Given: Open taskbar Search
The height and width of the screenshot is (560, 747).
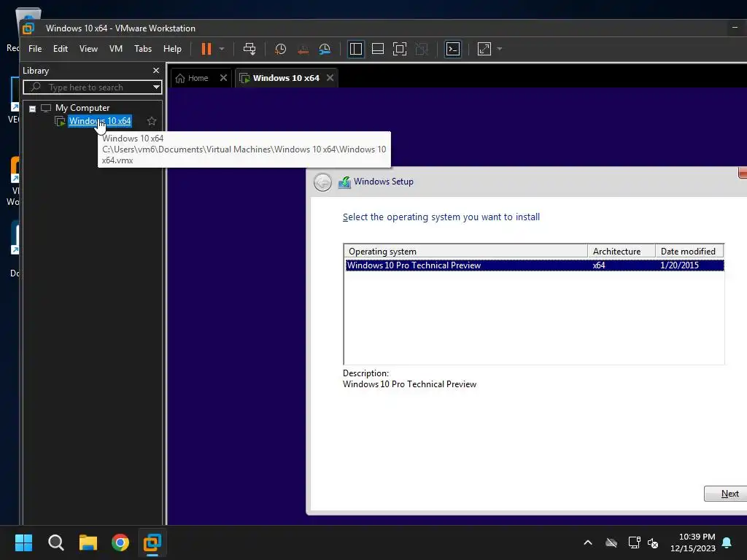Looking at the screenshot, I should (55, 542).
